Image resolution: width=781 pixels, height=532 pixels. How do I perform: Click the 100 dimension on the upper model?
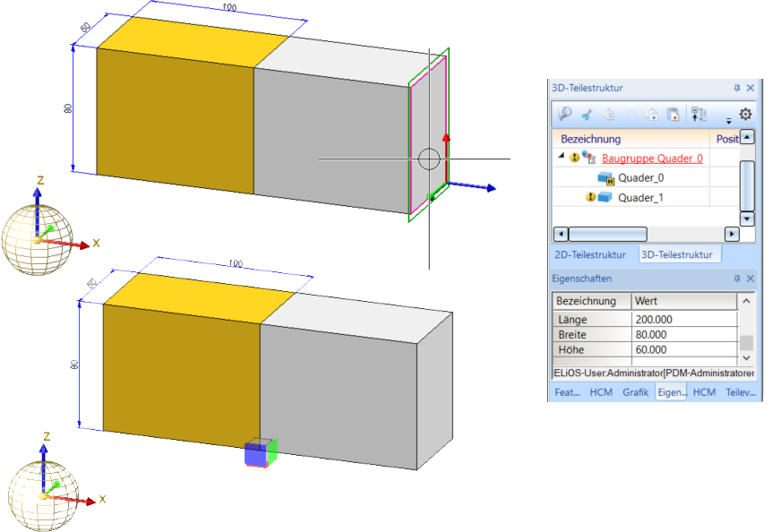tap(229, 7)
